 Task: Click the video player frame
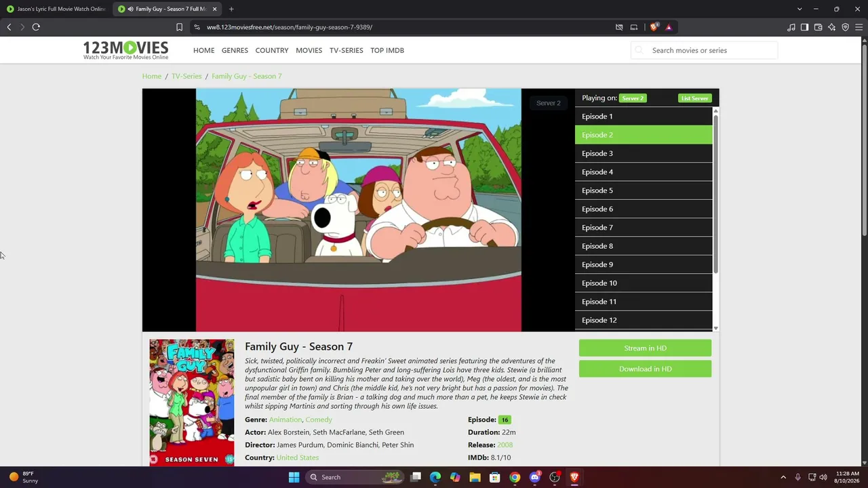pyautogui.click(x=359, y=210)
